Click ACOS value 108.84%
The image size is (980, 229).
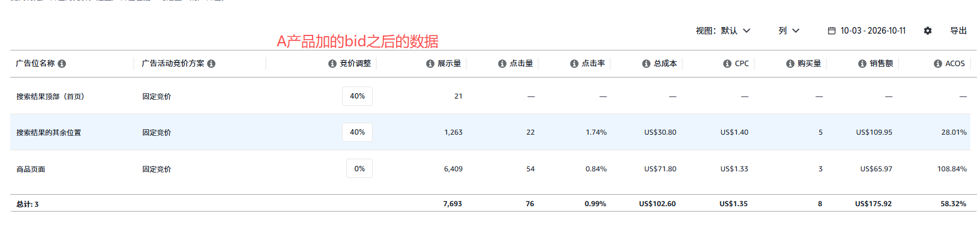tap(952, 169)
